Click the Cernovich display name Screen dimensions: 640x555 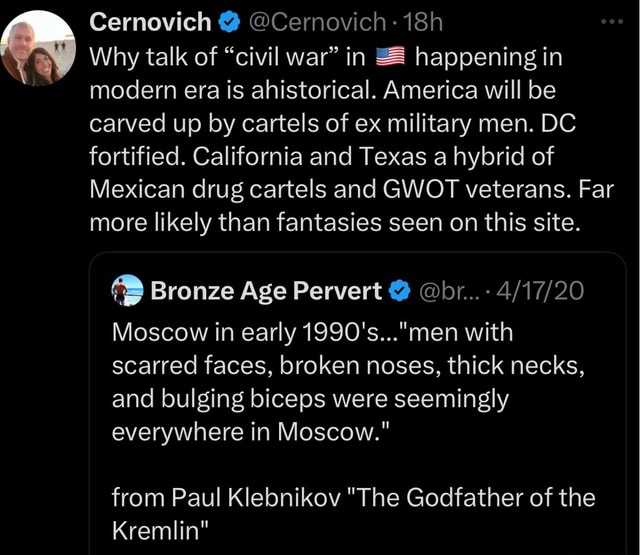pos(150,22)
